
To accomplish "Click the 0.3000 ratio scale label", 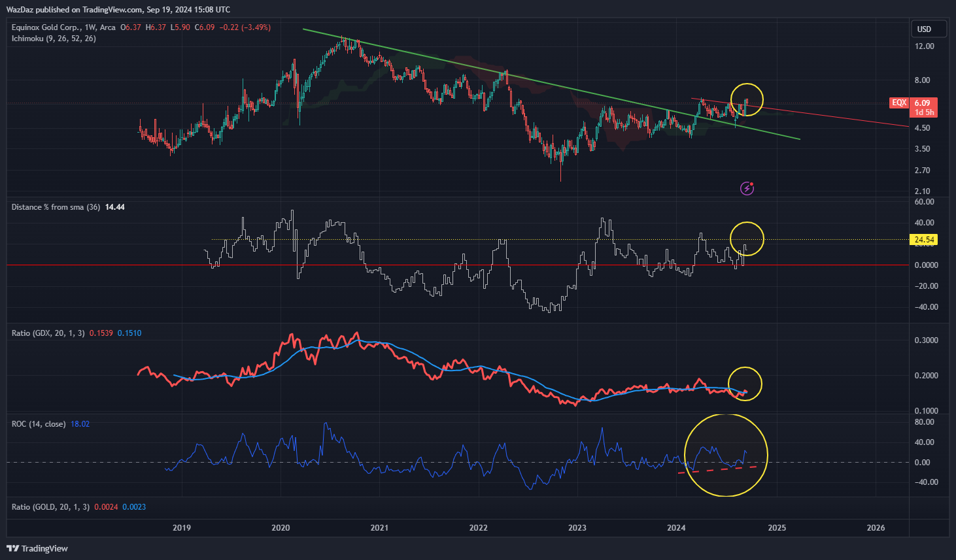I will (926, 340).
